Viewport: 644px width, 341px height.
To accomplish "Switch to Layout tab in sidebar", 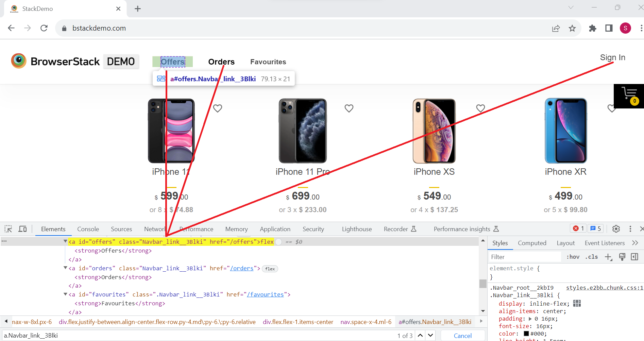I will (565, 243).
